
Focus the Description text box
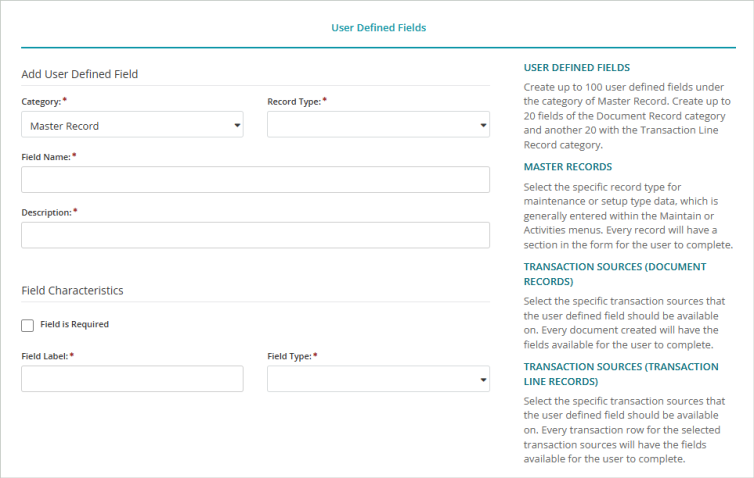click(255, 235)
